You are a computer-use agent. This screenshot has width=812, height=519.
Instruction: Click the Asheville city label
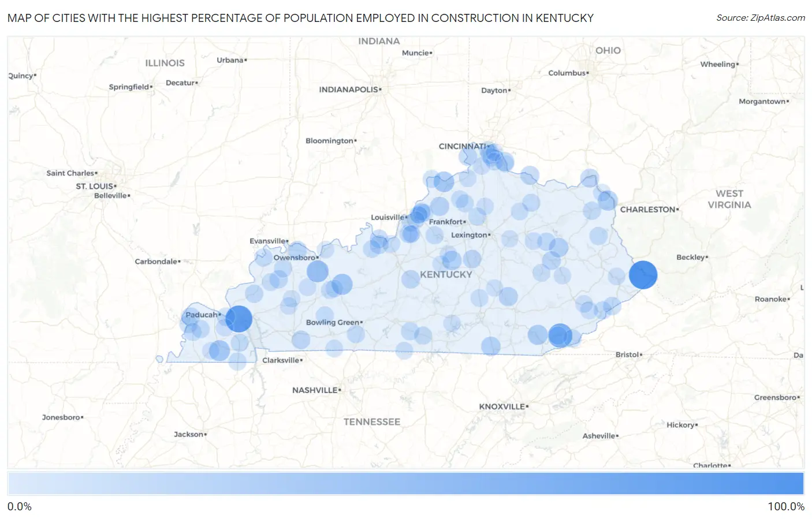tap(599, 436)
